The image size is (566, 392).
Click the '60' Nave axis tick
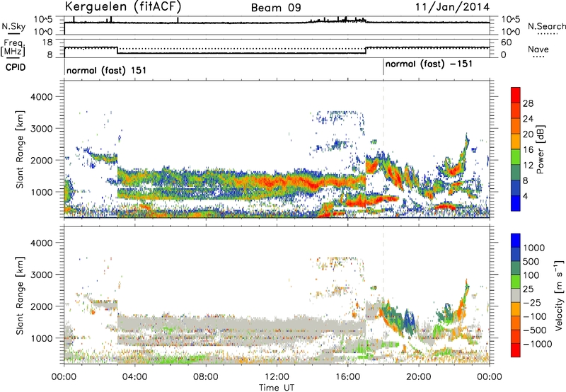pos(507,42)
